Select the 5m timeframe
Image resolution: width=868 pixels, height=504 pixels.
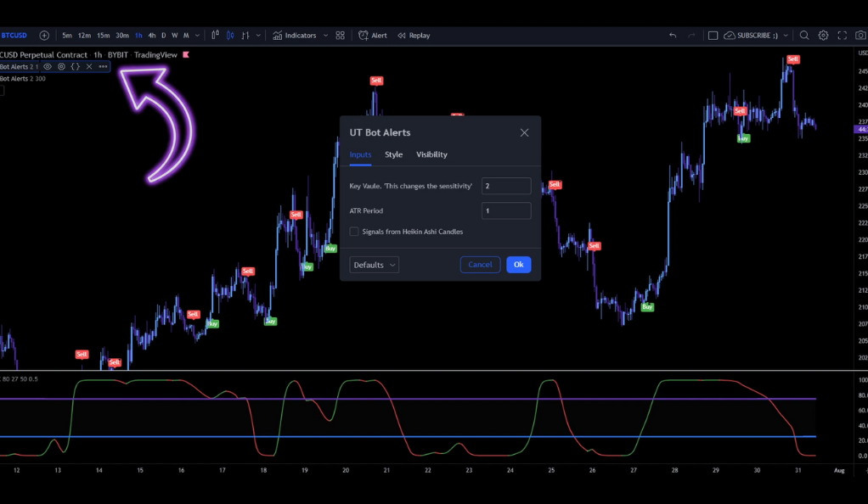tap(67, 36)
